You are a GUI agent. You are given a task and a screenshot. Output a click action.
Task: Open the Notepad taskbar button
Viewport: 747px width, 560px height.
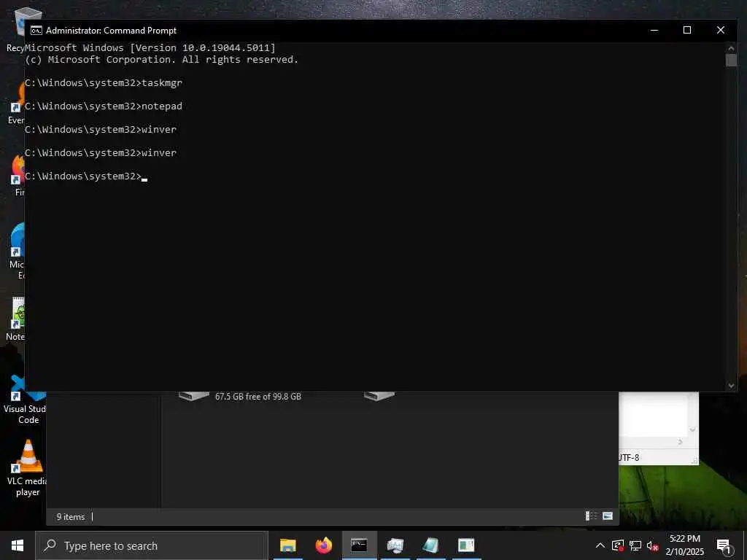click(430, 545)
